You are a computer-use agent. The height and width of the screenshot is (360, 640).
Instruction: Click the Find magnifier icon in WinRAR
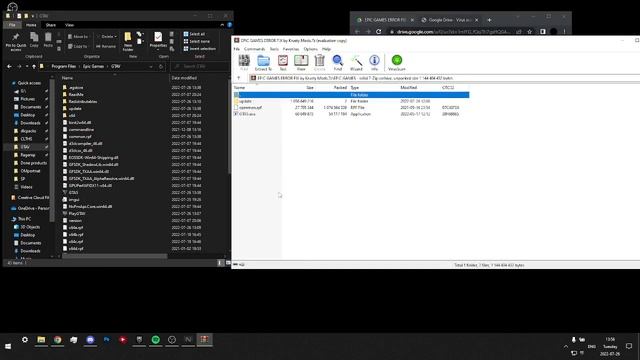[x=338, y=62]
